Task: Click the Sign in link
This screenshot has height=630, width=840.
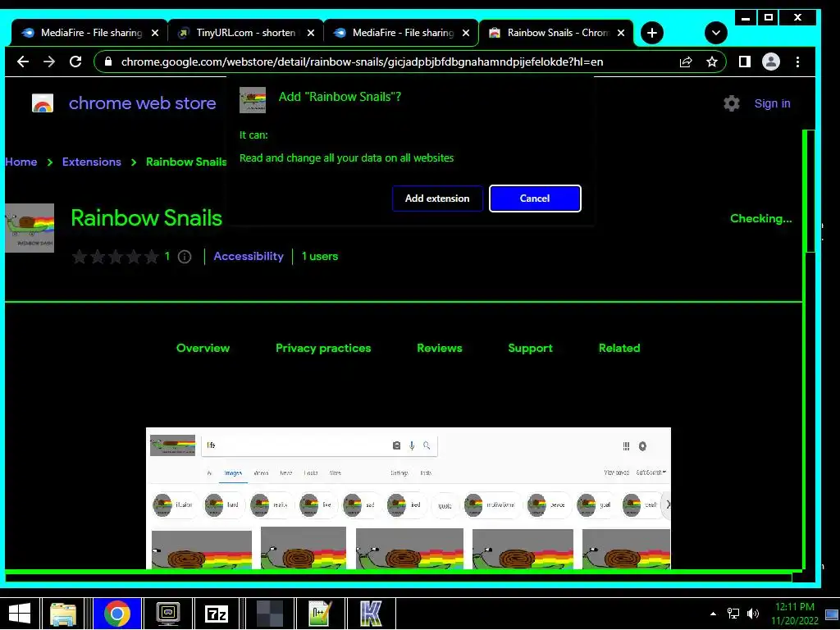Action: [772, 103]
